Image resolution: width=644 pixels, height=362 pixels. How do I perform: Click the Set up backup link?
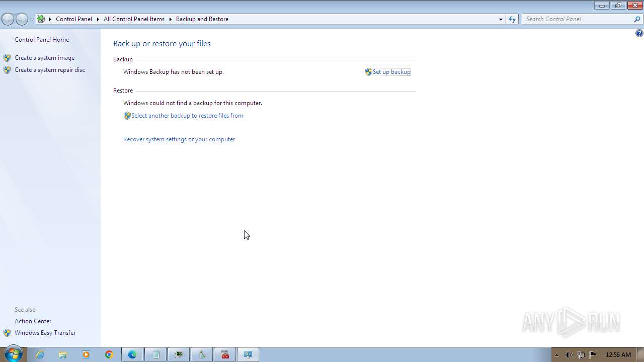tap(391, 72)
